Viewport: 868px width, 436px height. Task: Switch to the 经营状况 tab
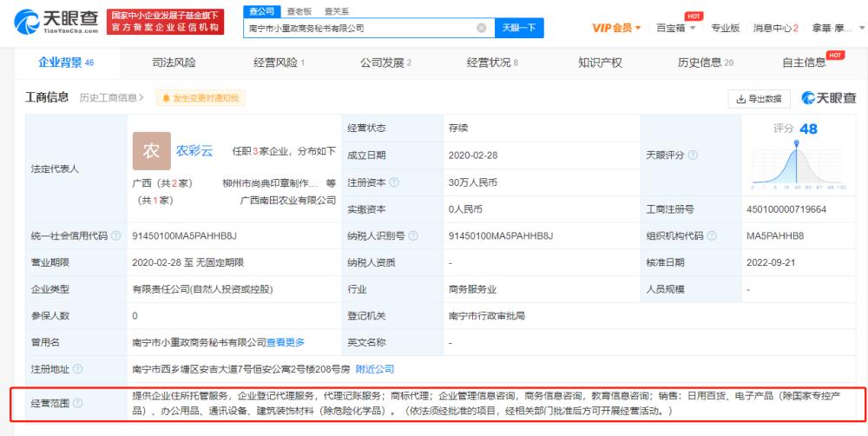(x=492, y=63)
